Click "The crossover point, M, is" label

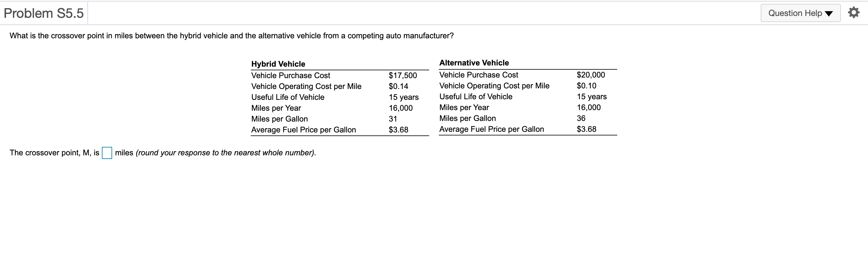point(55,153)
